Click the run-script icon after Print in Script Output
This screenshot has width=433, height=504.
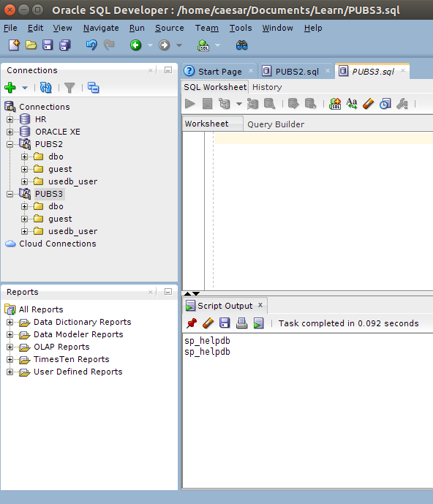click(258, 323)
